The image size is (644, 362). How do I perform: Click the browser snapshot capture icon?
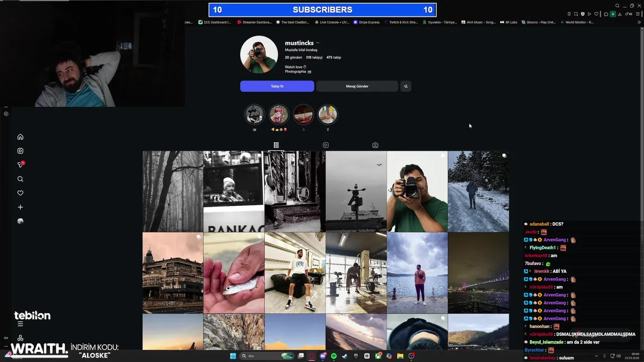coord(576,14)
